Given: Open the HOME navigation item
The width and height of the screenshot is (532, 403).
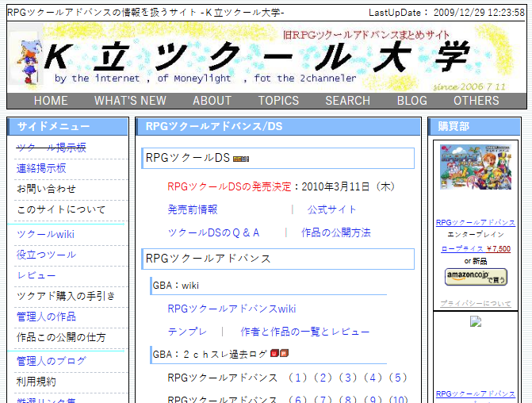Looking at the screenshot, I should 51,101.
